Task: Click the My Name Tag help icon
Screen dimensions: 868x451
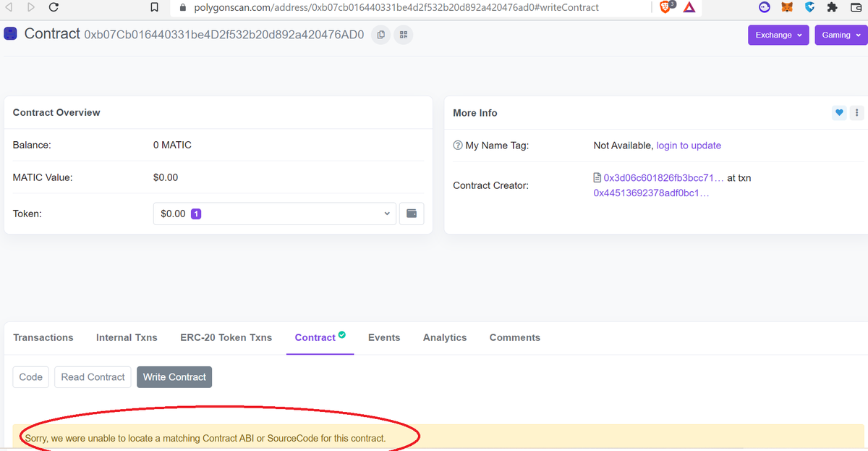Action: (x=458, y=146)
